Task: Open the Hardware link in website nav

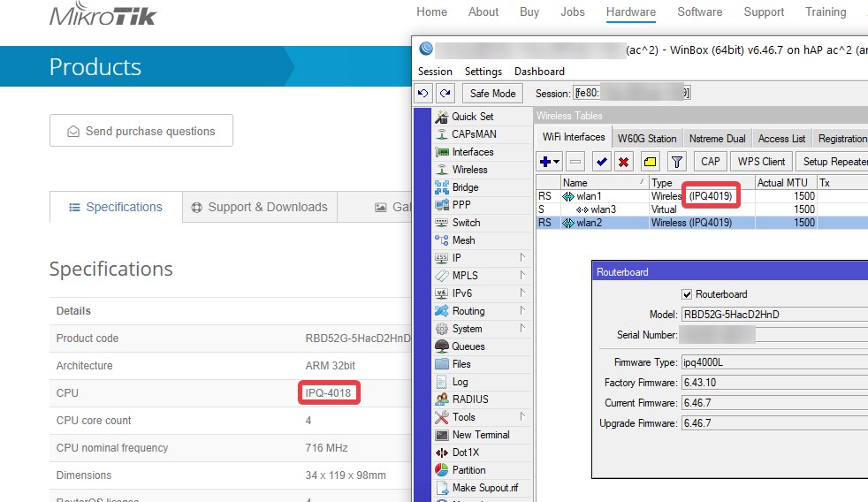Action: [x=630, y=12]
